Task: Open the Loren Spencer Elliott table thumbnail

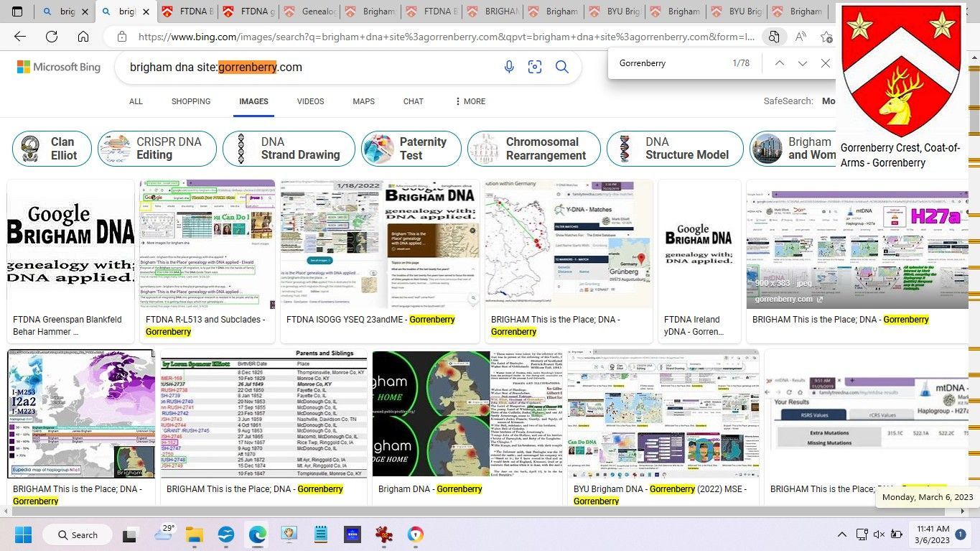Action: 263,414
